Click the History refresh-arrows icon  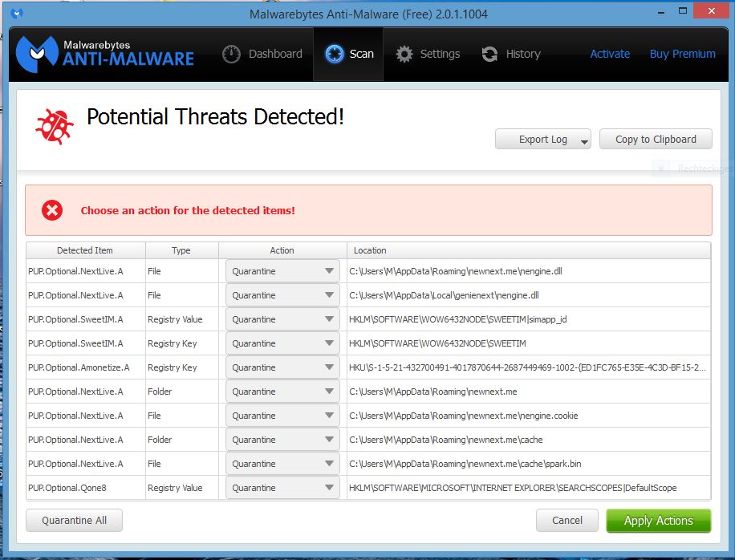pos(489,55)
